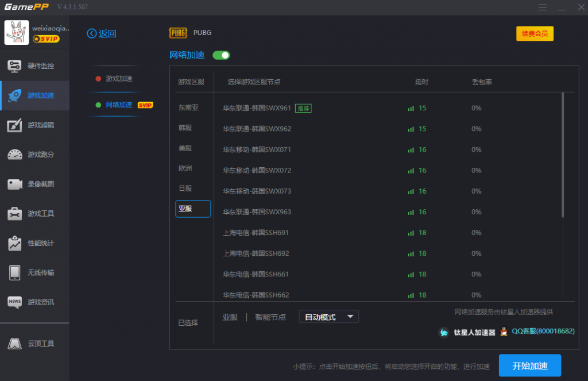This screenshot has width=588, height=381.
Task: Click the 游戏跑分 sidebar label
Action: coord(41,154)
